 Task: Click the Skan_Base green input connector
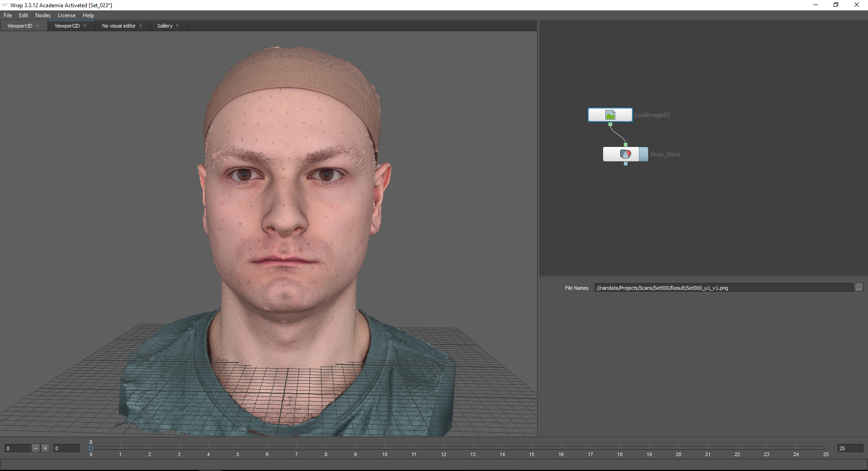coord(626,145)
